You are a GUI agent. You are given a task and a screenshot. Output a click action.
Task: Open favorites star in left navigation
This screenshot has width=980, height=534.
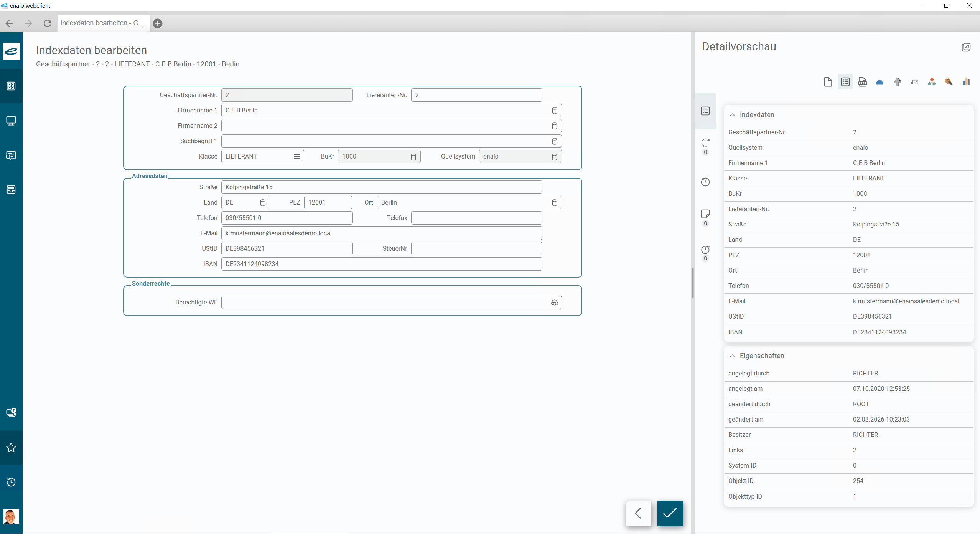(11, 448)
